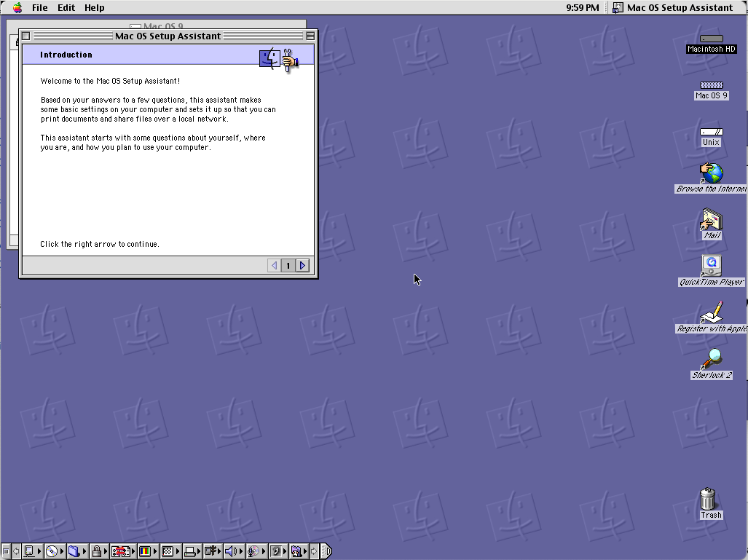Open the application switcher menu in menu bar
The width and height of the screenshot is (748, 560).
tap(673, 8)
